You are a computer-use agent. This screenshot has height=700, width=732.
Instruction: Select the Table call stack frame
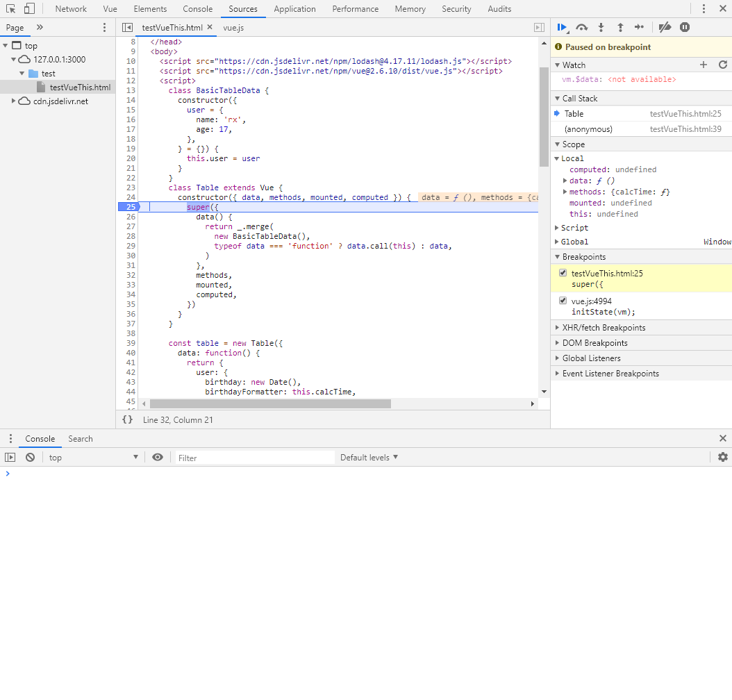click(642, 113)
